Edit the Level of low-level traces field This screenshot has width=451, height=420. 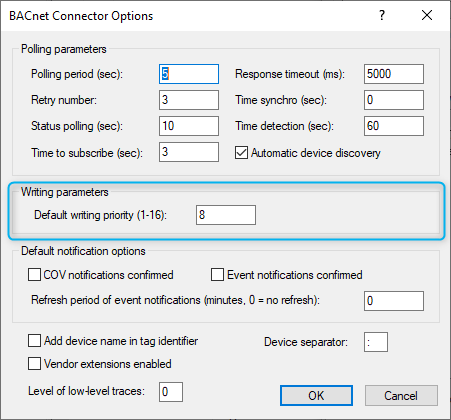pos(171,392)
